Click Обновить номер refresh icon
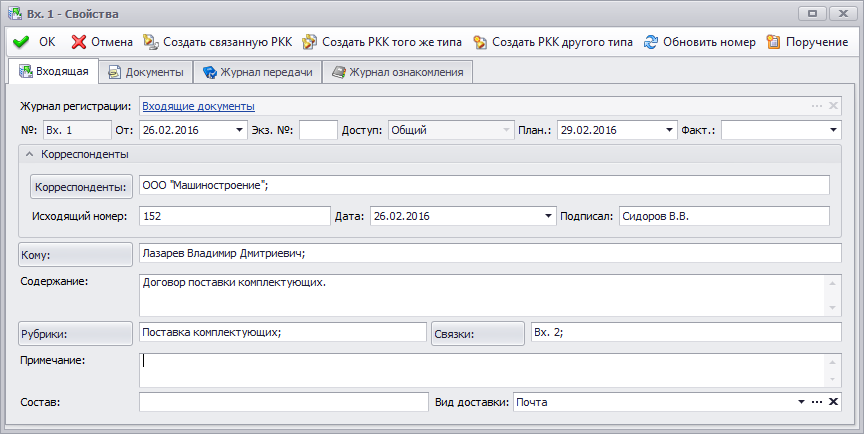864x434 pixels. click(x=651, y=42)
